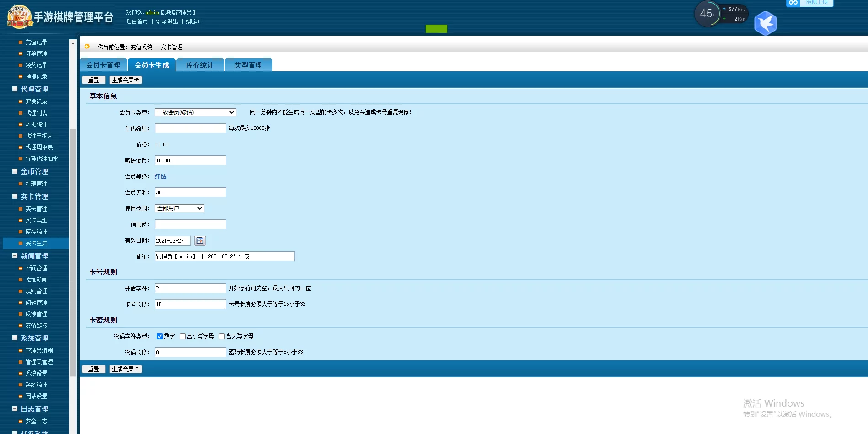Open 赠送记录 in the sidebar
868x434 pixels.
(x=36, y=101)
